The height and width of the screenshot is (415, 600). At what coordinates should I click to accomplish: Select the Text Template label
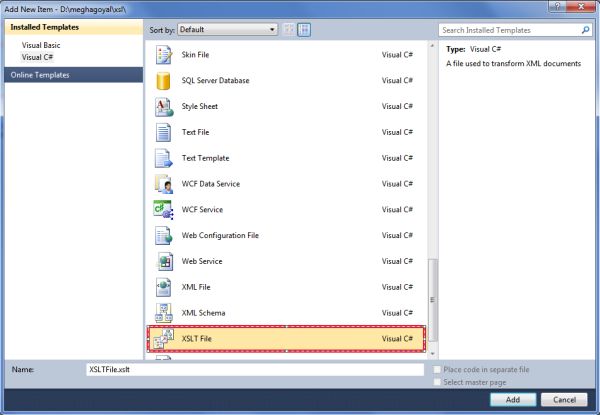click(205, 158)
